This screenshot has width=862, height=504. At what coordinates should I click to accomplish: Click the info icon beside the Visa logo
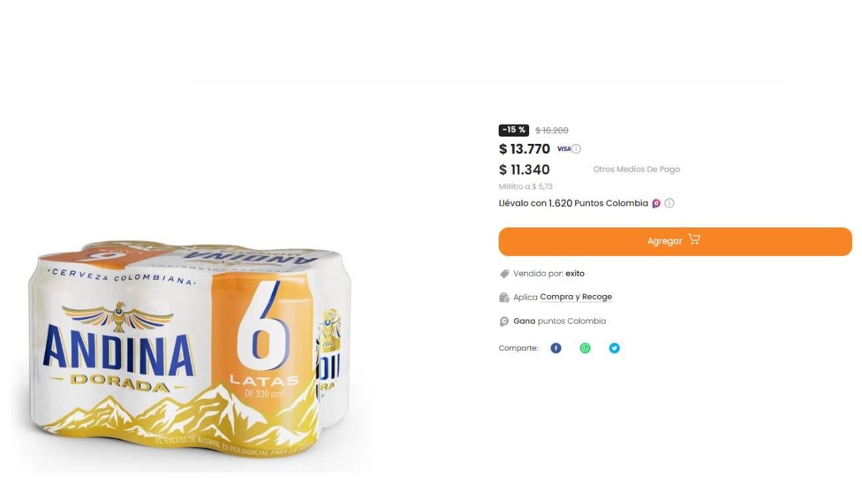[576, 149]
